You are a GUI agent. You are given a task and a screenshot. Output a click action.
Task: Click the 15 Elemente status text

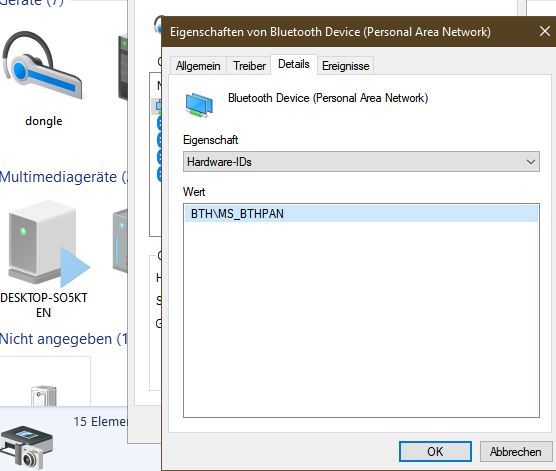[x=100, y=422]
